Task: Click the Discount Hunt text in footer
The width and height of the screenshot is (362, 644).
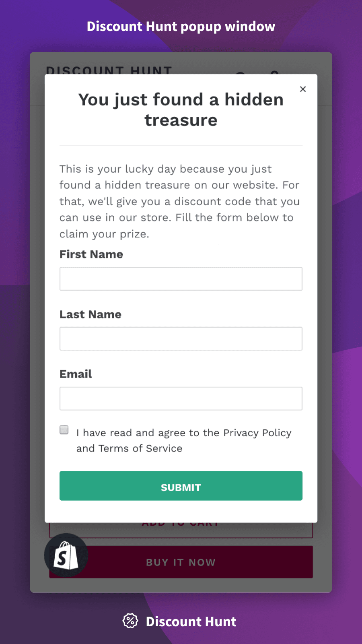Action: click(x=191, y=621)
